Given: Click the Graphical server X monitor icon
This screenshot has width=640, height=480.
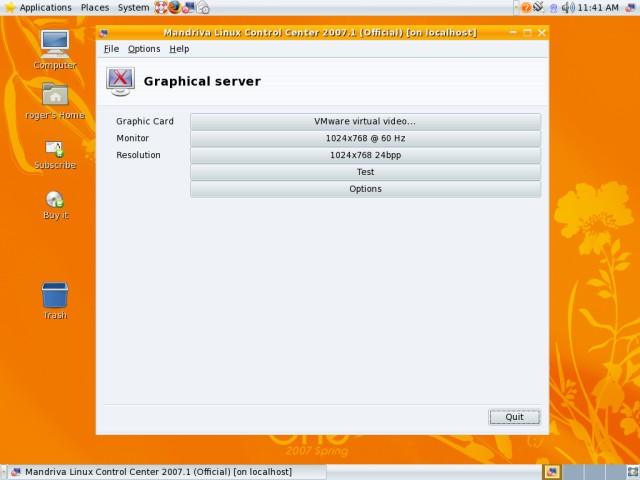Looking at the screenshot, I should pyautogui.click(x=120, y=81).
